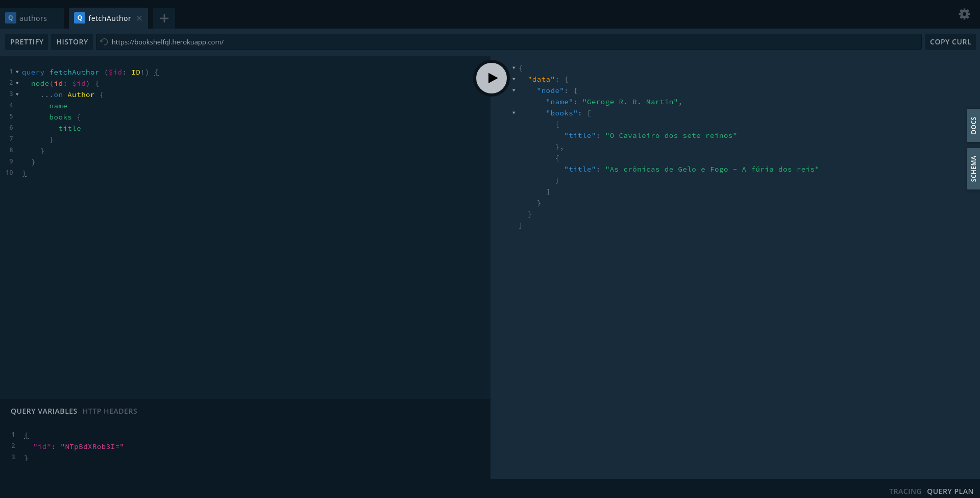Close the fetchAuthor tab

[x=139, y=18]
